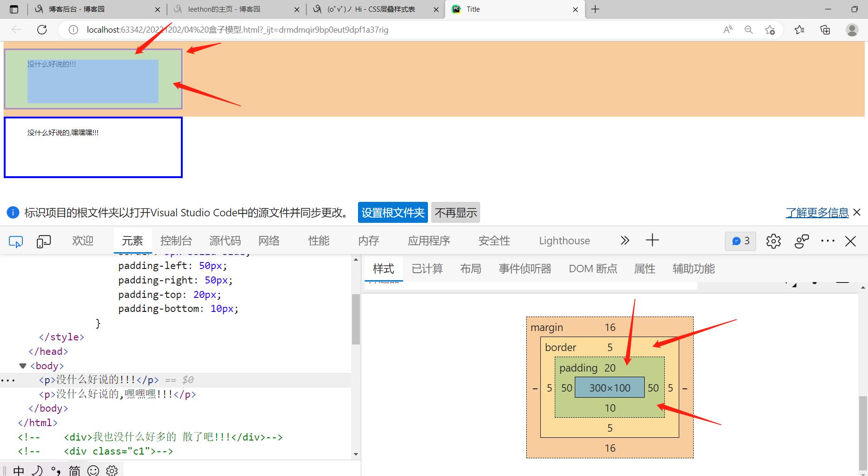Add a DevTools tool with plus icon
The height and width of the screenshot is (476, 868).
652,241
